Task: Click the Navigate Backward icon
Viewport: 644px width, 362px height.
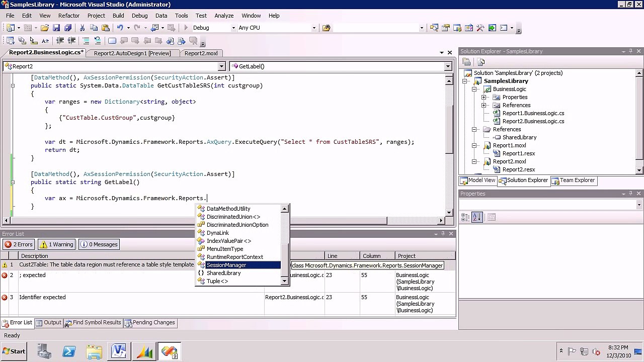Action: (155, 28)
